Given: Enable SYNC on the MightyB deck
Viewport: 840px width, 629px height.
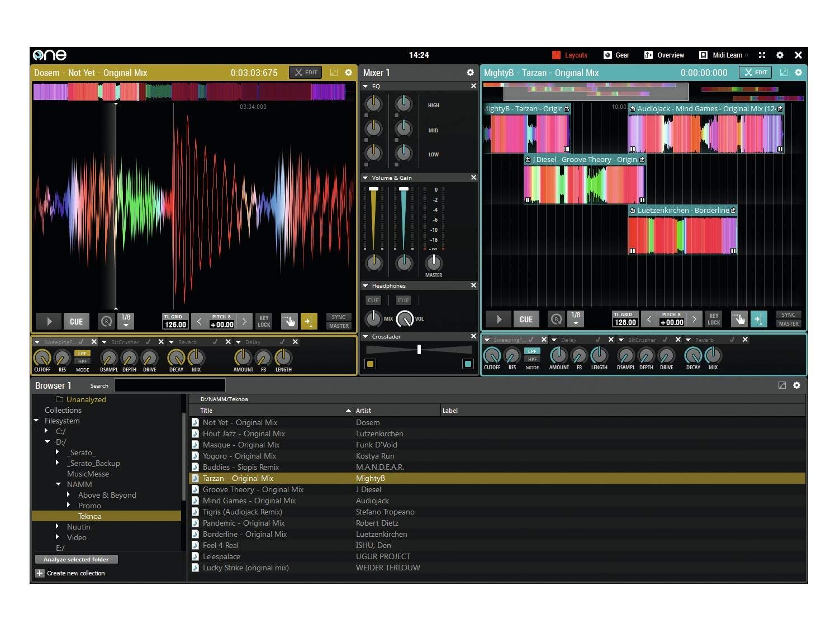Looking at the screenshot, I should point(789,314).
